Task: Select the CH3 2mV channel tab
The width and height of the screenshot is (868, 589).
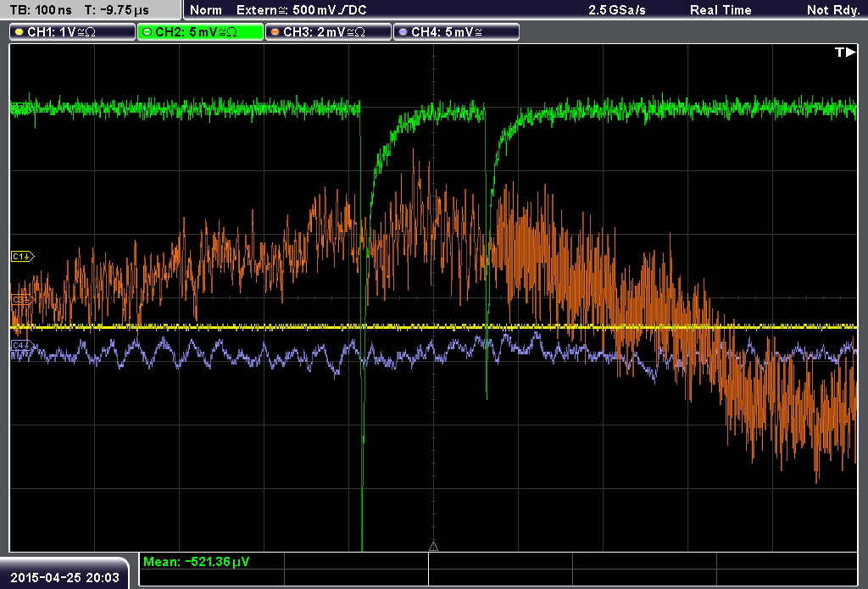Action: (328, 32)
